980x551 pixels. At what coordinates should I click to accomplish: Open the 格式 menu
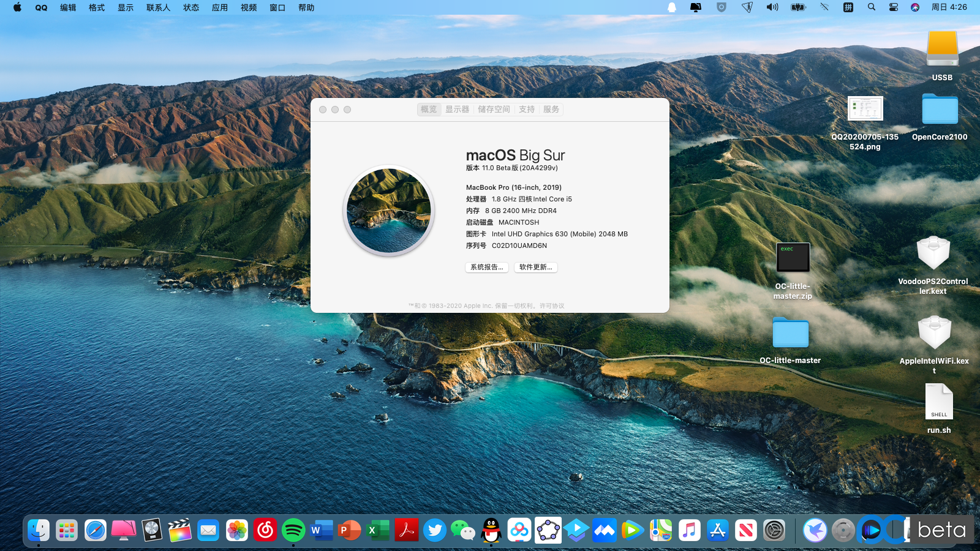click(x=97, y=7)
